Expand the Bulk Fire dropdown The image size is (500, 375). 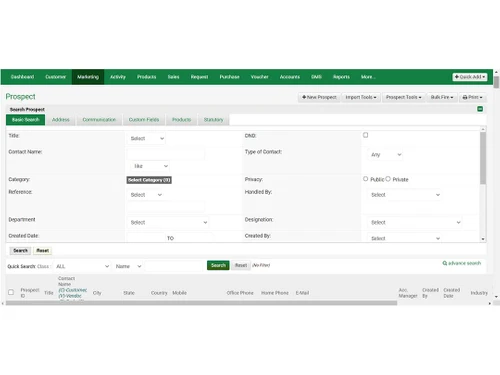click(442, 97)
